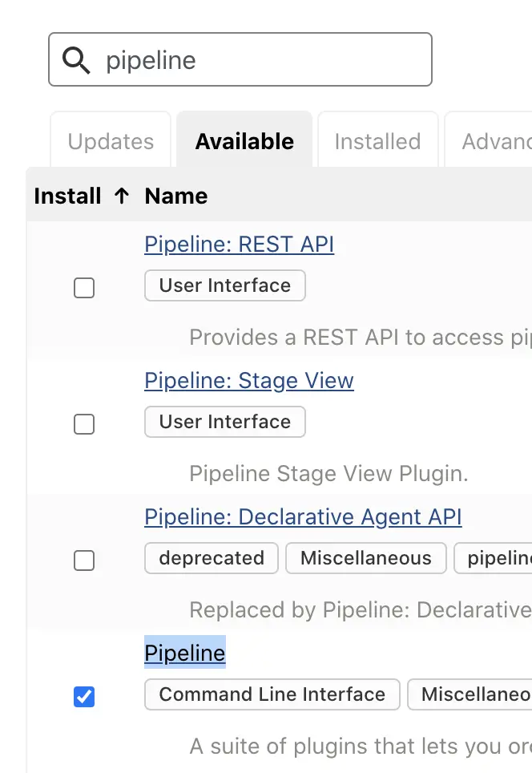Image resolution: width=532 pixels, height=773 pixels.
Task: Tick the Pipeline: Declarative Agent API checkbox
Action: click(84, 561)
